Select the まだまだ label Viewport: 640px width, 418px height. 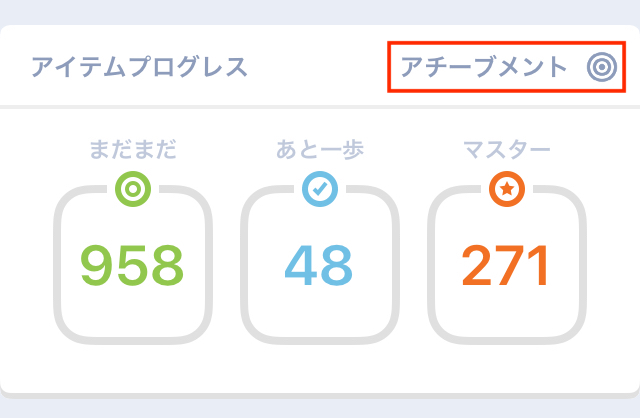click(133, 149)
